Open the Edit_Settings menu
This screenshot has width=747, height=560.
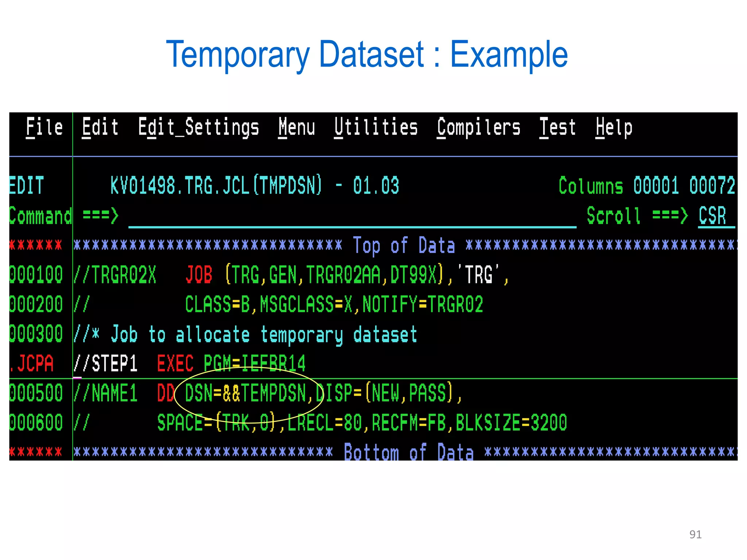point(199,128)
